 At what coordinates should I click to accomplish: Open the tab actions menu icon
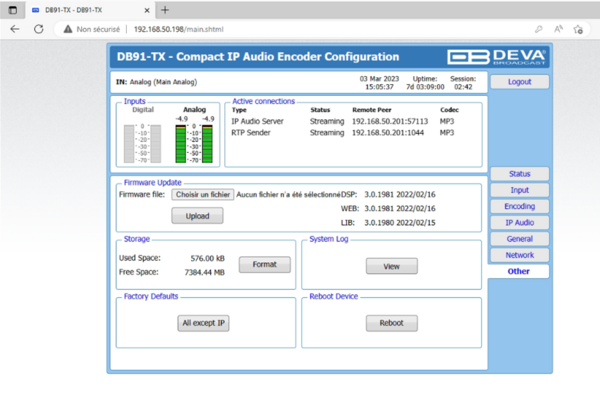pyautogui.click(x=13, y=10)
